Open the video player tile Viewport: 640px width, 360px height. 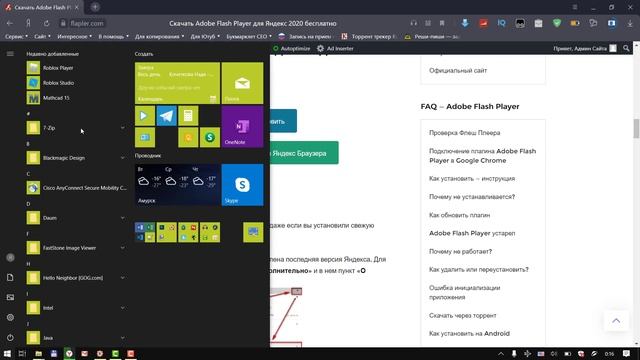point(145,116)
